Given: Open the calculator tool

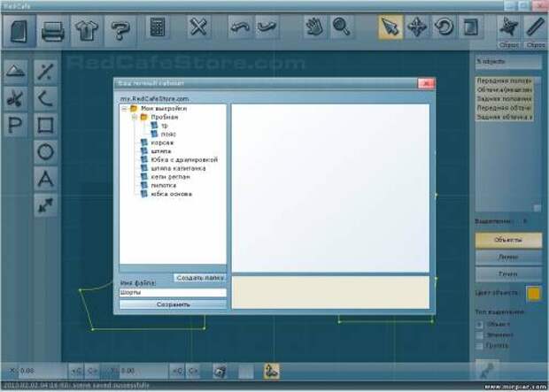Looking at the screenshot, I should [x=158, y=27].
